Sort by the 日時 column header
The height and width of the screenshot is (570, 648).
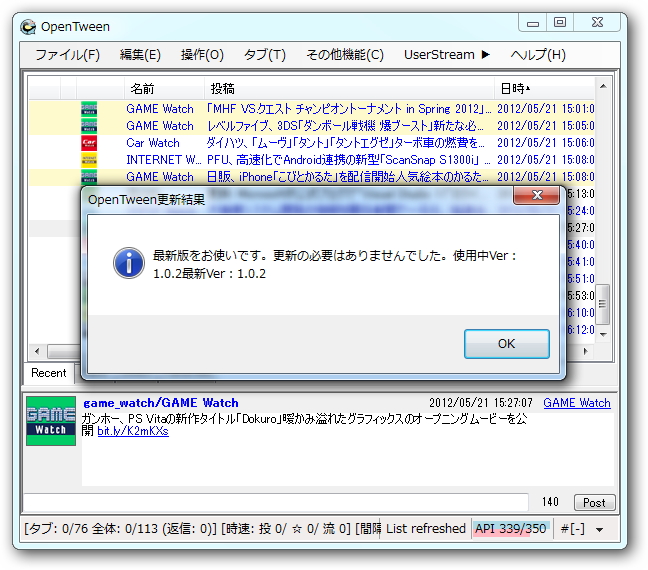[x=544, y=88]
